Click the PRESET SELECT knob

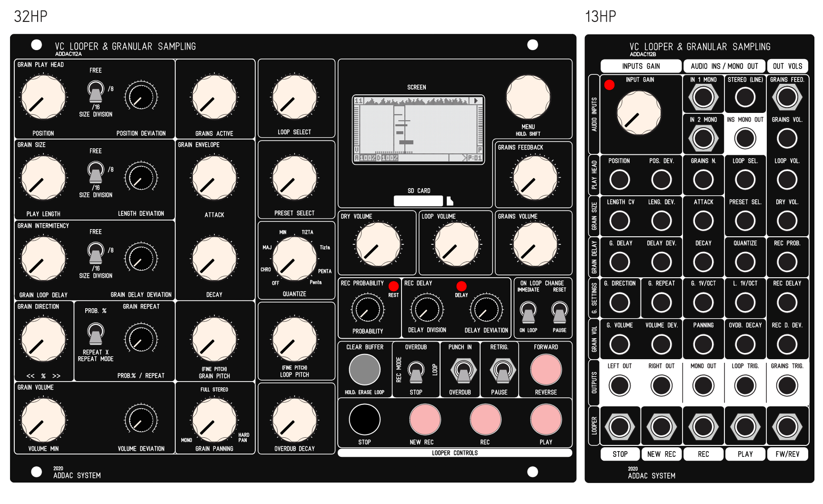(294, 178)
